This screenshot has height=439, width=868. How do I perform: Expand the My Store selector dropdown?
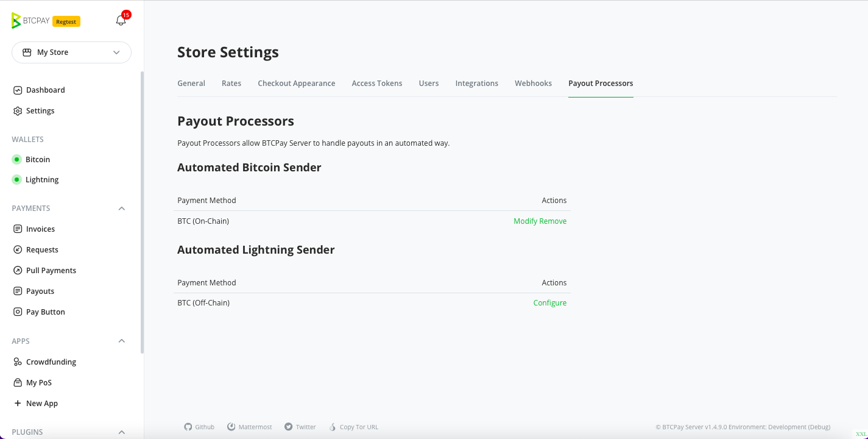(x=71, y=52)
